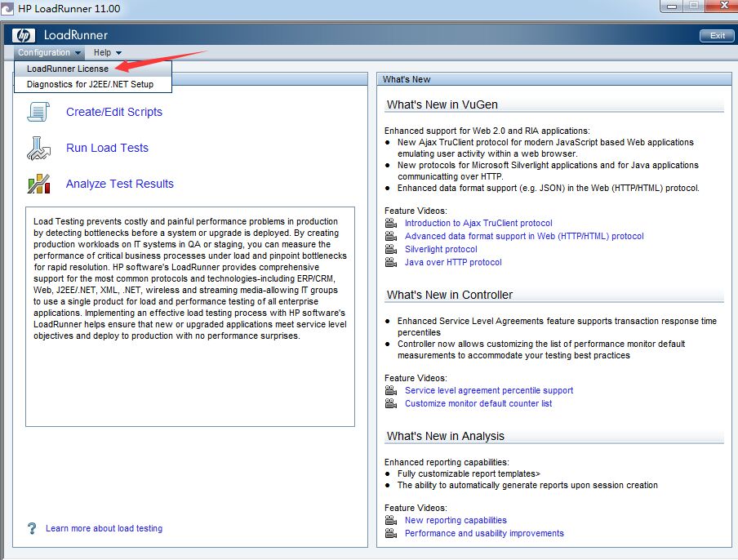Click the Analyze Test Results chart icon
738x560 pixels.
pyautogui.click(x=38, y=184)
